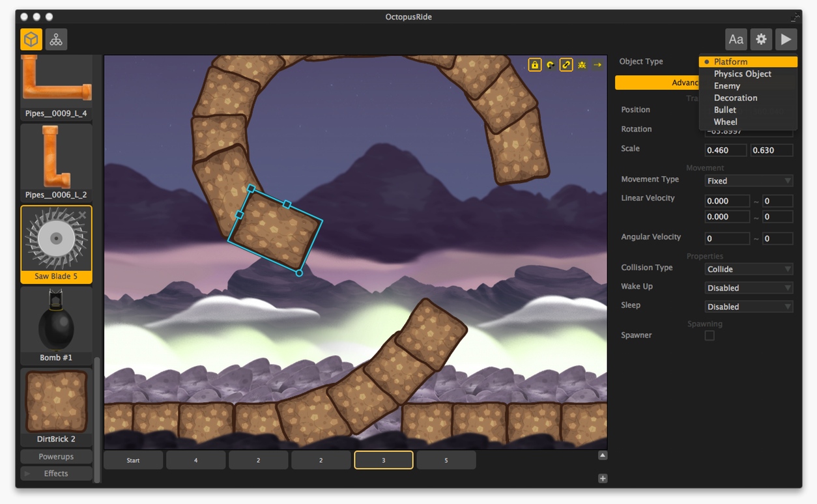The image size is (817, 504).
Task: Click the Aa text tool button
Action: click(x=736, y=40)
